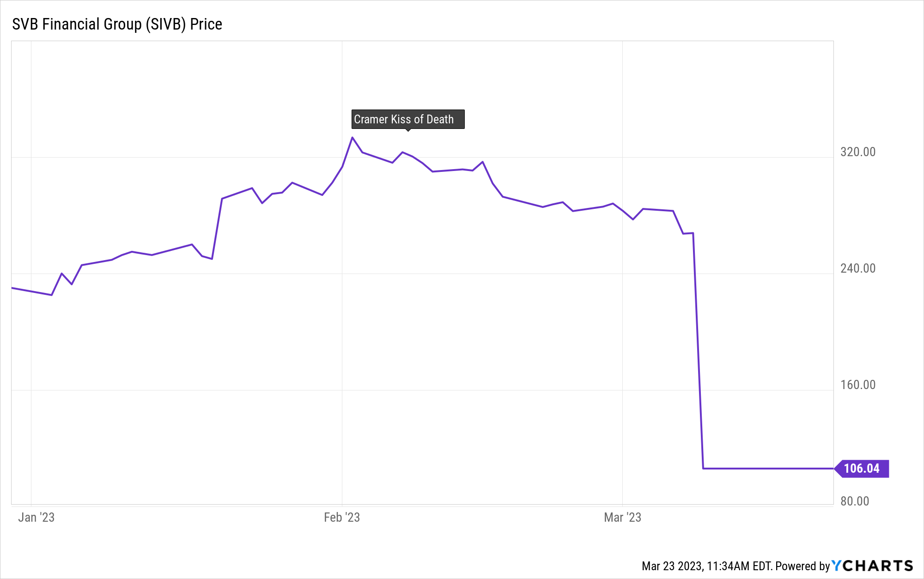Click the Jan '23 x-axis label
This screenshot has width=924, height=579.
36,518
